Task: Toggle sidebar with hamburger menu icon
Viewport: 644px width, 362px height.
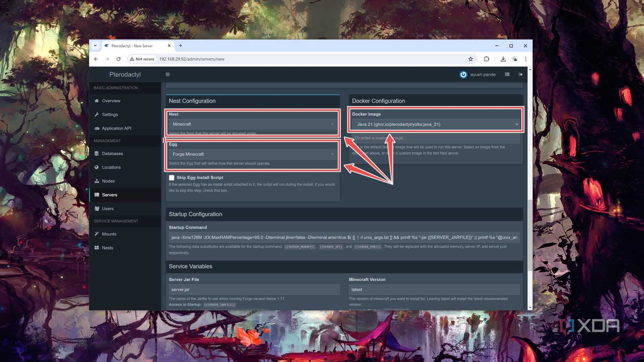Action: pos(167,75)
